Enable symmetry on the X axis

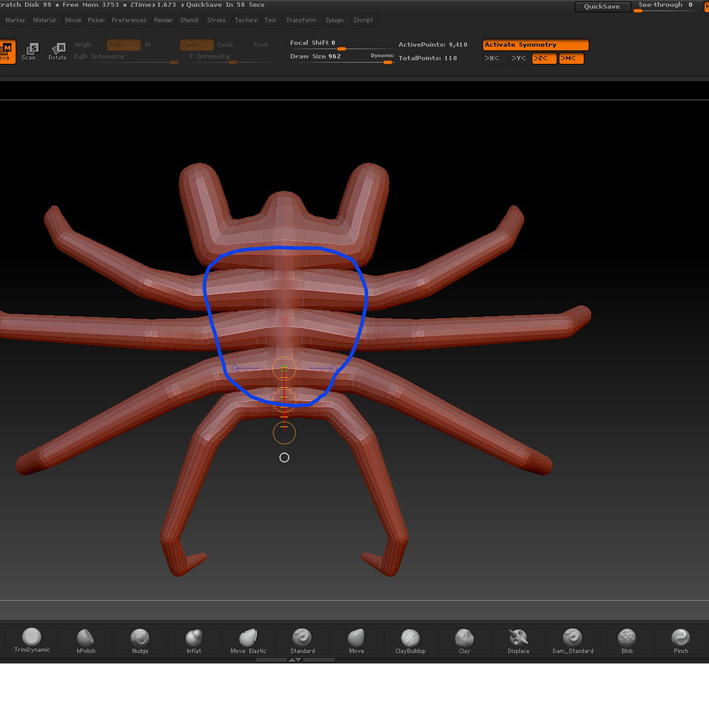[493, 58]
